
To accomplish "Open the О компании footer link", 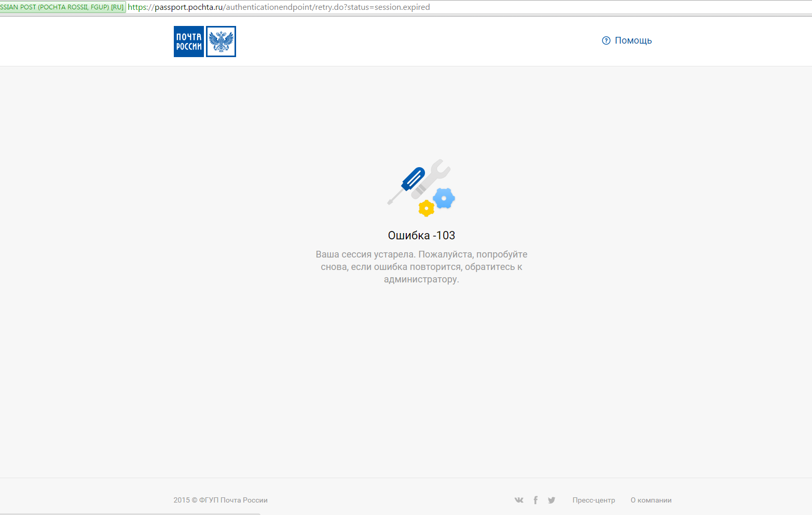I will [x=651, y=500].
